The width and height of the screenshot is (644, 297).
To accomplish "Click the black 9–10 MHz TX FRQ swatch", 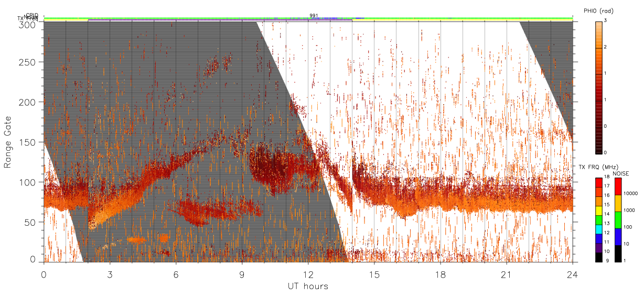I will pyautogui.click(x=598, y=257).
